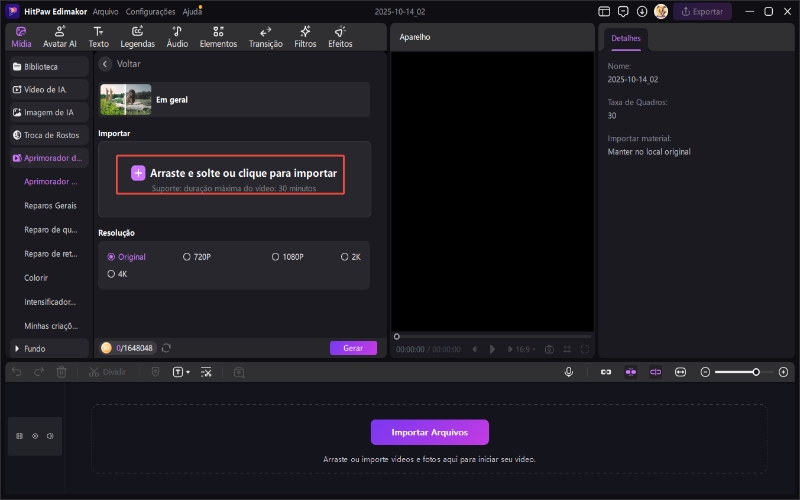Select Troca de Rostos in sidebar

tap(49, 135)
